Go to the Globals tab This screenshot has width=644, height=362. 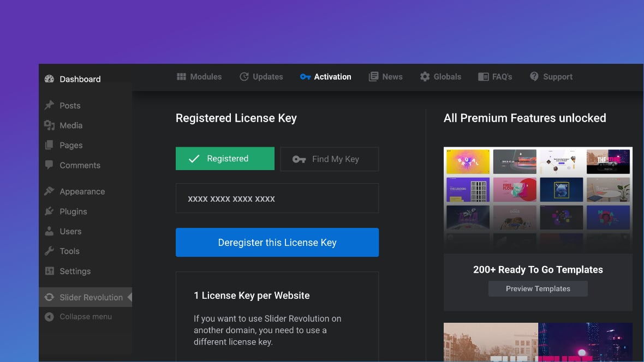tap(440, 77)
